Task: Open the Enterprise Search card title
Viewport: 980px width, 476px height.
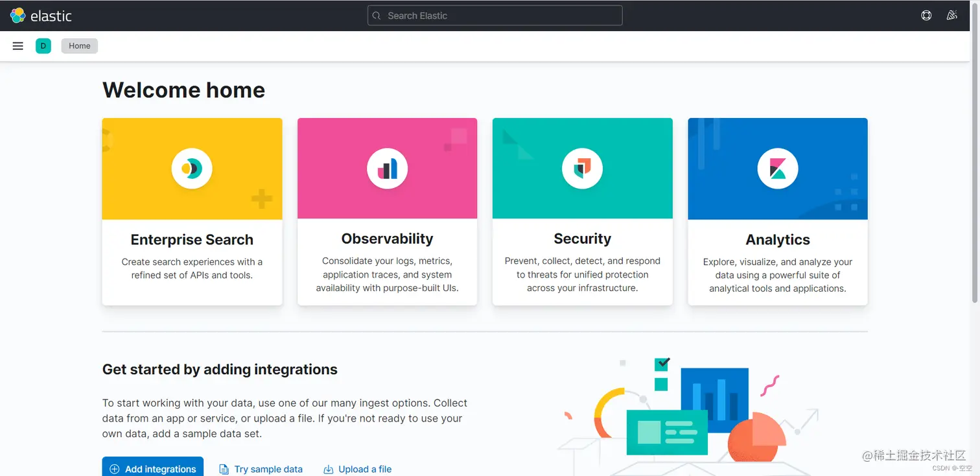Action: click(192, 240)
